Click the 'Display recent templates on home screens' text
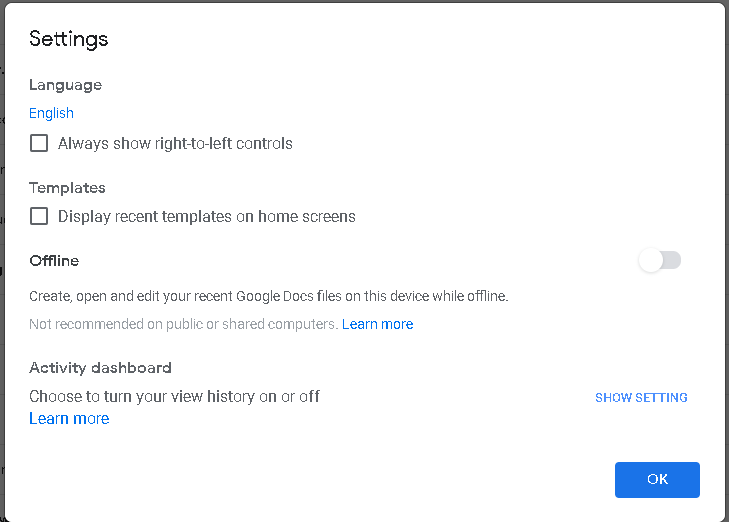The width and height of the screenshot is (729, 522). point(206,217)
